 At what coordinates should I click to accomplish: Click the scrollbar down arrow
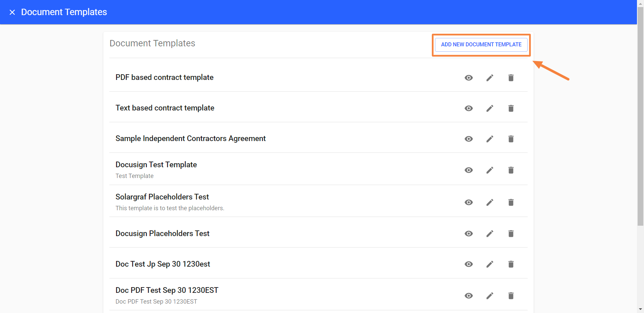640,309
